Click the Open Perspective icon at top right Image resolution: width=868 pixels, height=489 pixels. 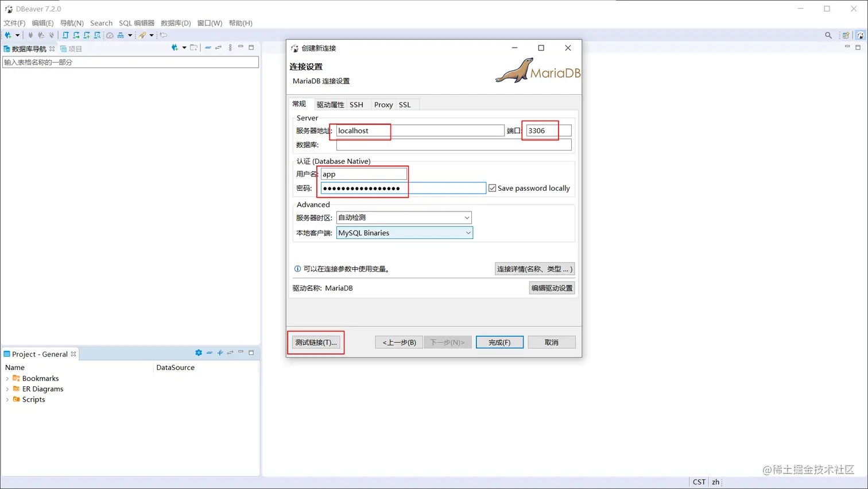846,35
